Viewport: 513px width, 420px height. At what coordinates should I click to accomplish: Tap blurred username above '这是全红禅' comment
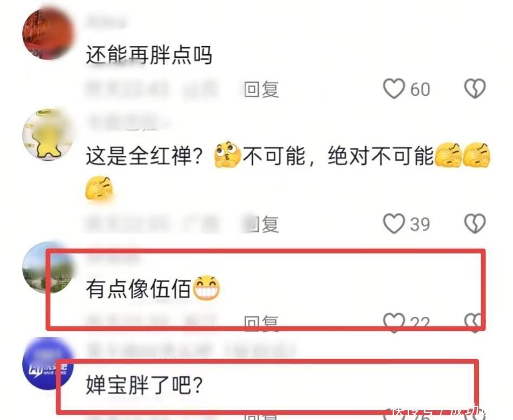click(128, 123)
